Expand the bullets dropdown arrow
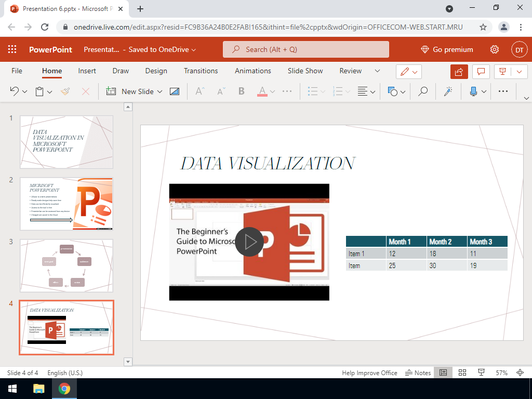This screenshot has width=532, height=399. pyautogui.click(x=323, y=91)
